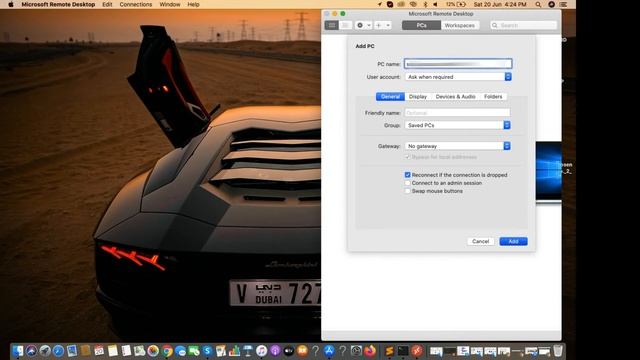The height and width of the screenshot is (360, 640).
Task: Click the Add button
Action: [x=513, y=241]
